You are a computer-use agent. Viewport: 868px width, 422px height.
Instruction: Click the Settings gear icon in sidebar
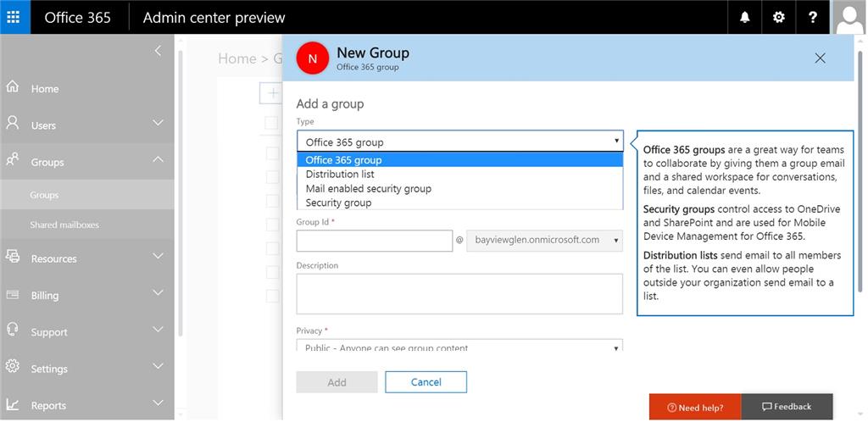12,366
